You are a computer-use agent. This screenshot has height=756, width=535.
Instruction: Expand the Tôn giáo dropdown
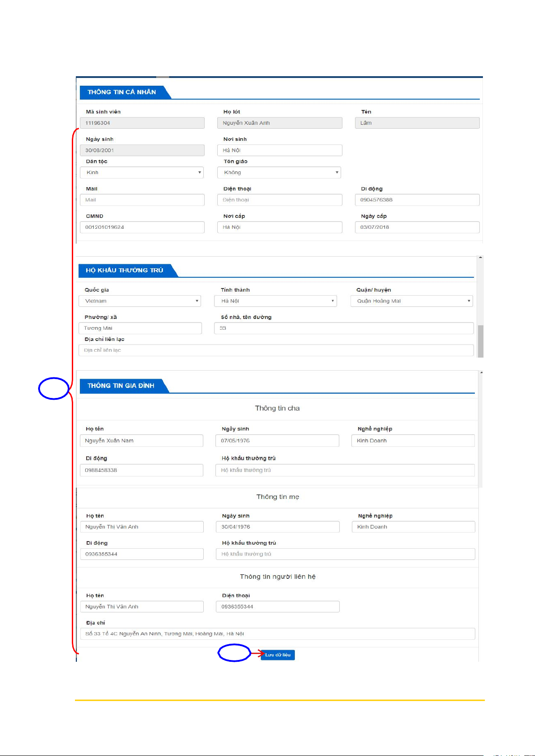click(x=279, y=173)
